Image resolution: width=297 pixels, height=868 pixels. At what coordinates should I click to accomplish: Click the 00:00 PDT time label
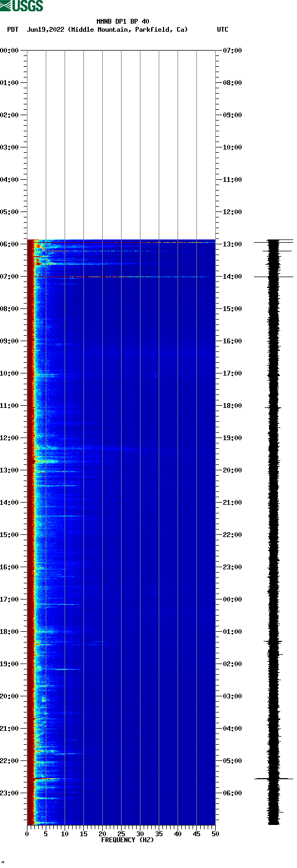[x=10, y=51]
